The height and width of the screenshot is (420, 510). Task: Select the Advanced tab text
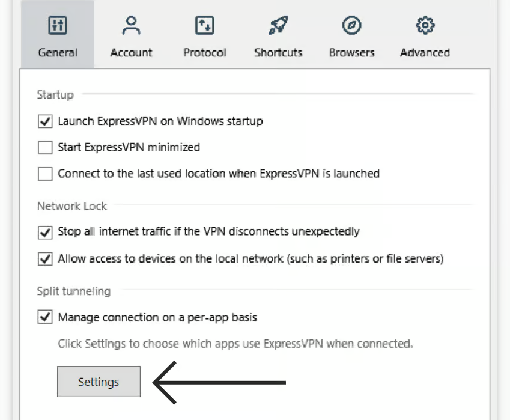pos(425,52)
